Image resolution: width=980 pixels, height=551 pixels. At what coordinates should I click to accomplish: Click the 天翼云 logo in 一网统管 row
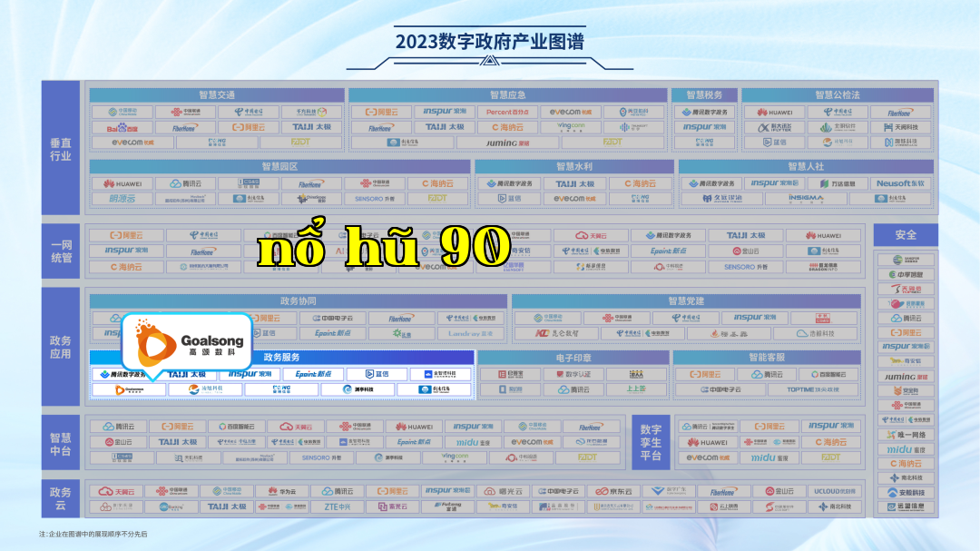tap(591, 236)
